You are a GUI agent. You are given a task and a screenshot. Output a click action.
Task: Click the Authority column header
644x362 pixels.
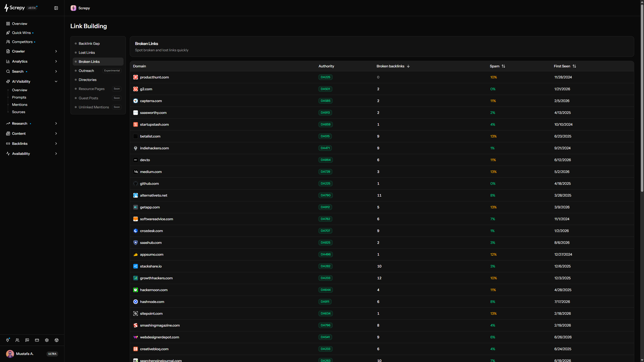(x=326, y=66)
